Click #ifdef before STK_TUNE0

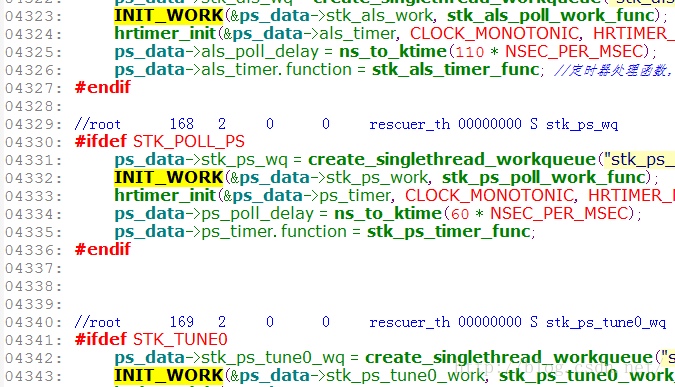[101, 340]
